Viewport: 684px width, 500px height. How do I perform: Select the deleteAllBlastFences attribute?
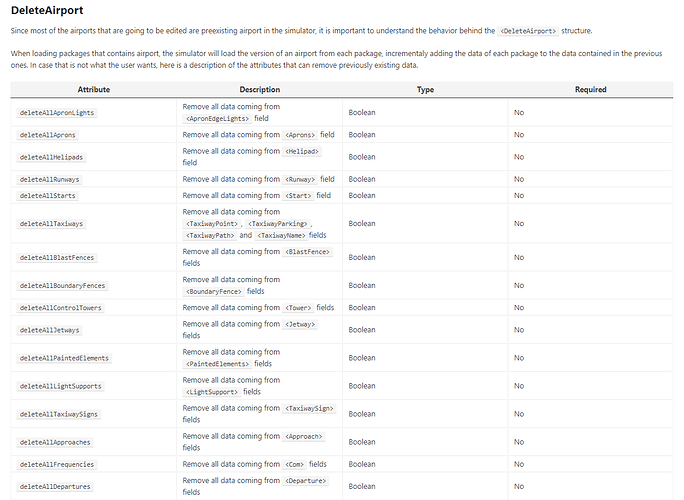coord(57,257)
